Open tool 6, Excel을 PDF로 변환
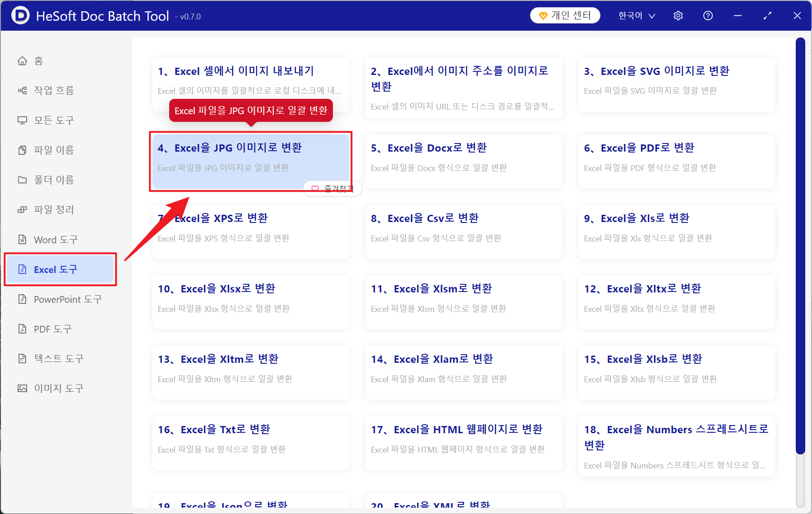Viewport: 812px width, 514px height. [677, 161]
